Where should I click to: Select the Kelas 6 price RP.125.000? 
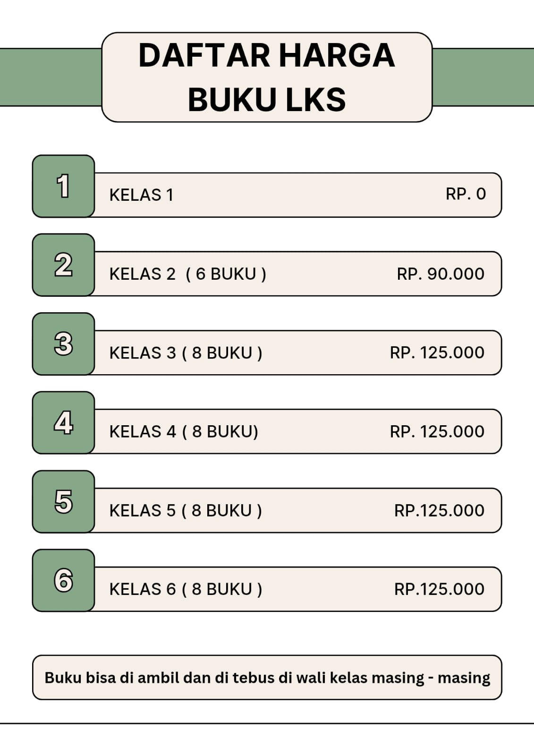pyautogui.click(x=439, y=589)
